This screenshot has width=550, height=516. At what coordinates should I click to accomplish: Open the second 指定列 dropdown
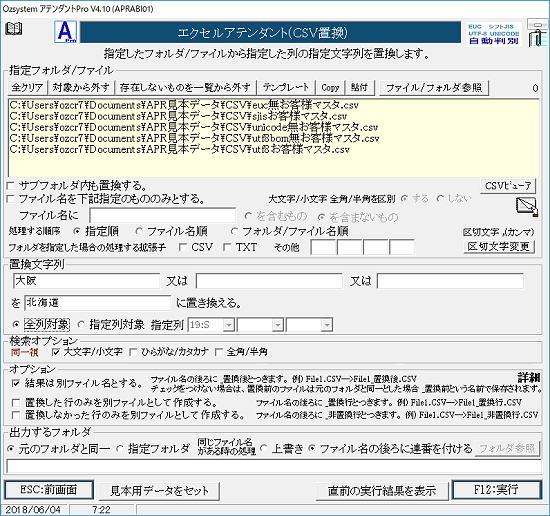coord(278,325)
